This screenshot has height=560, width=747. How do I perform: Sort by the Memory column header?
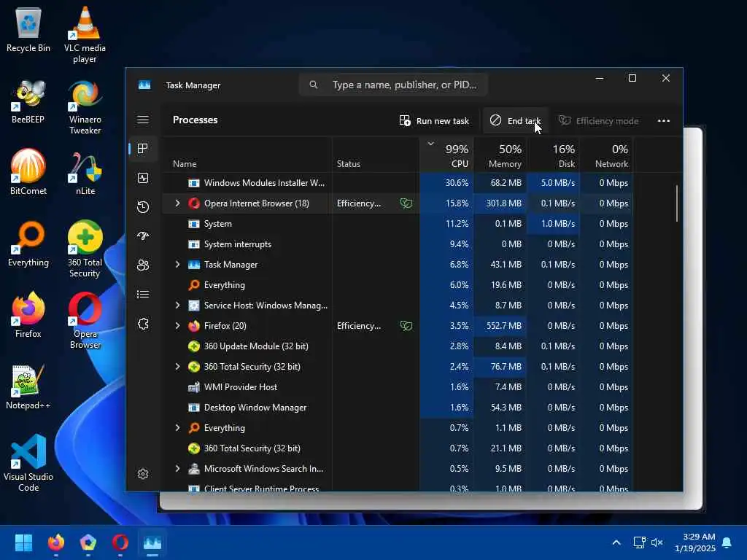click(x=500, y=156)
